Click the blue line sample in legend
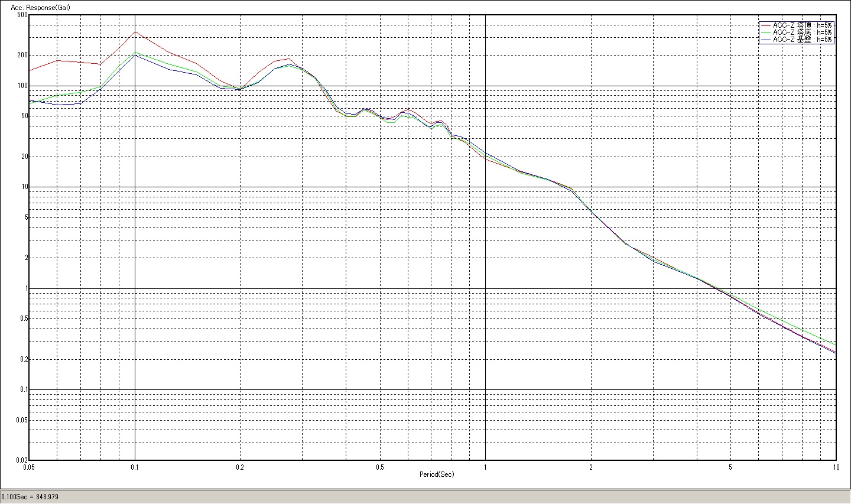 766,40
